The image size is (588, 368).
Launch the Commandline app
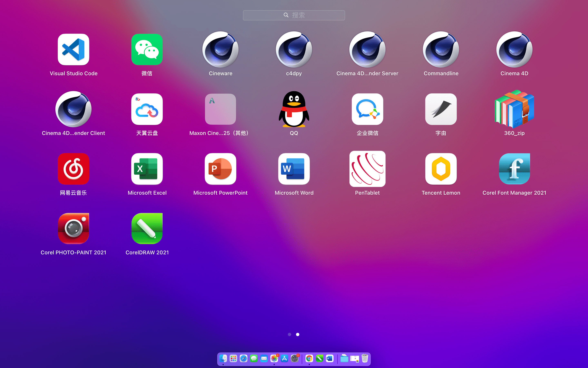click(441, 49)
